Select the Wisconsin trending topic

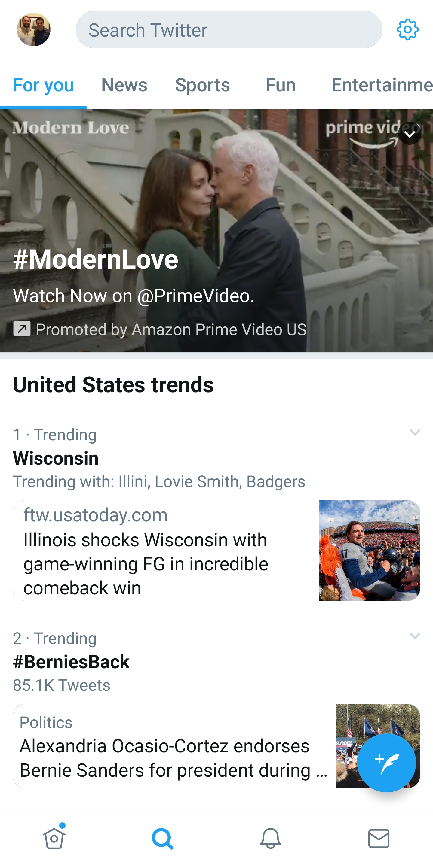56,458
